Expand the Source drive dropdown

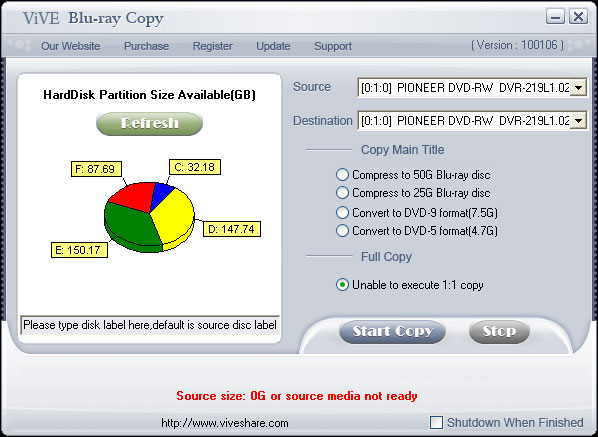(x=579, y=88)
